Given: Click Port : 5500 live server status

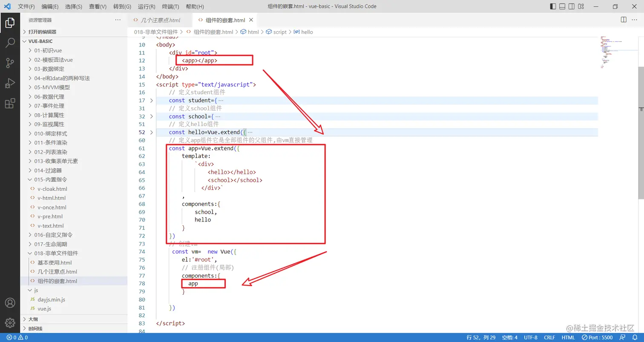Looking at the screenshot, I should [597, 337].
